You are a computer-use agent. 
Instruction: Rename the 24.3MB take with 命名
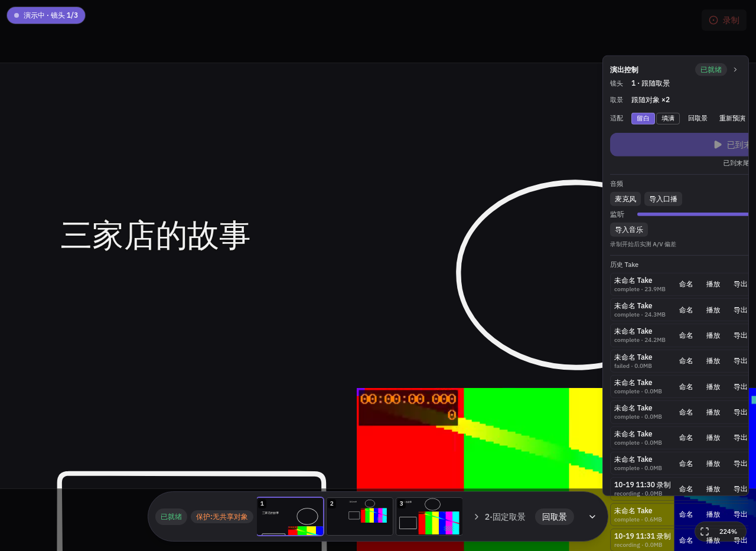tap(686, 310)
